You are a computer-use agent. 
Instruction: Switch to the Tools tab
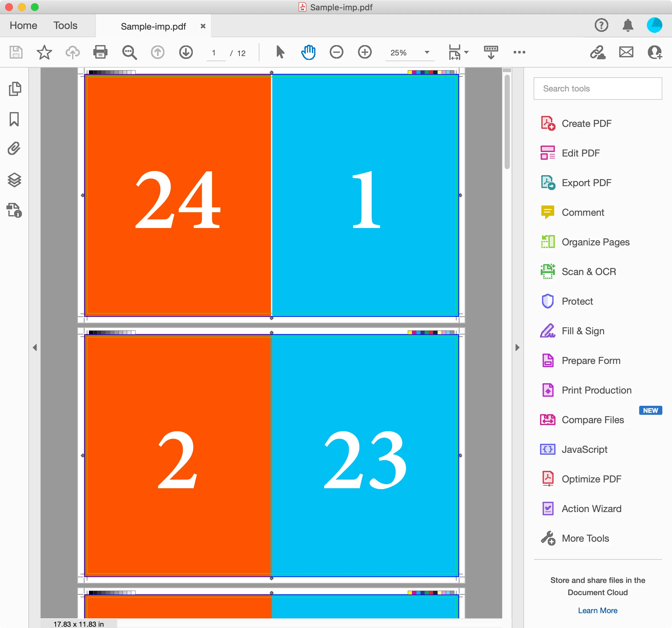(65, 26)
